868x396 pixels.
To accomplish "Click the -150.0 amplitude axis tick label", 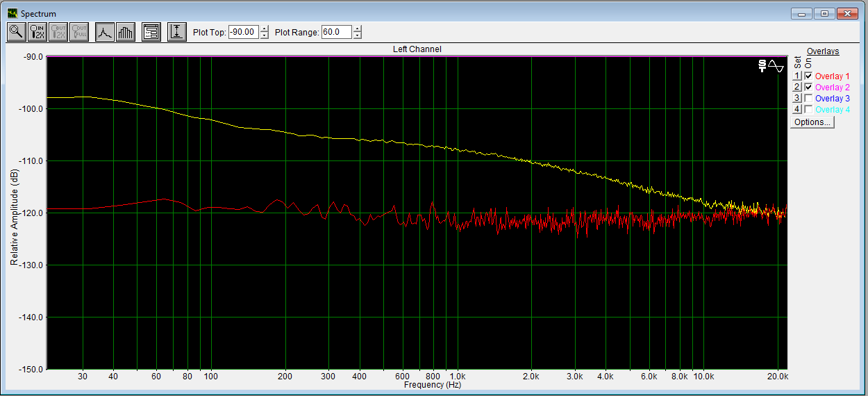I will [33, 369].
